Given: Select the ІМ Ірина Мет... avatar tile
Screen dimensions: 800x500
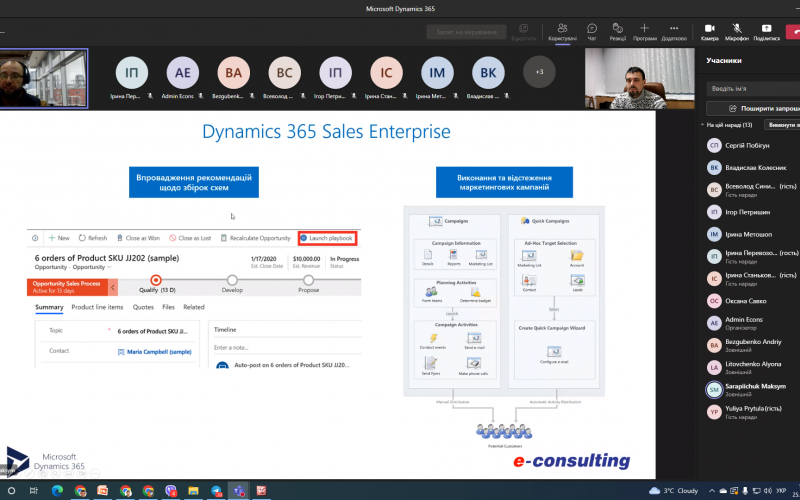Looking at the screenshot, I should 437,72.
